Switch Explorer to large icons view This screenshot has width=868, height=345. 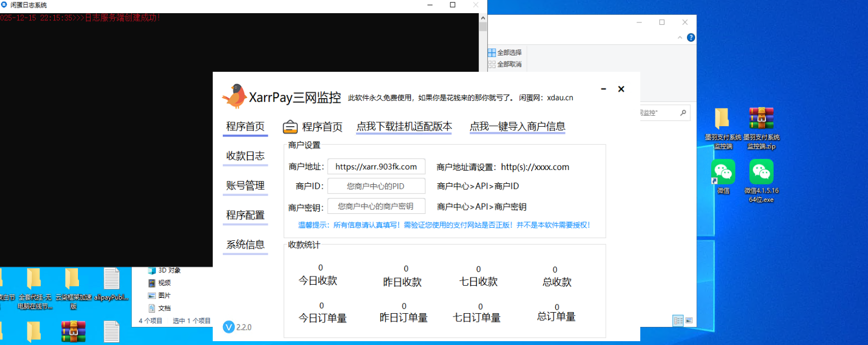[x=689, y=320]
